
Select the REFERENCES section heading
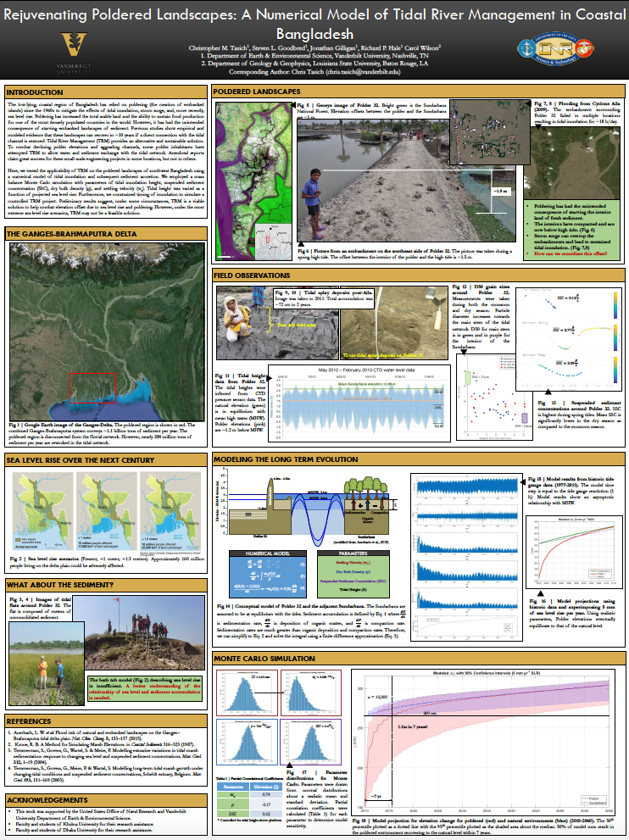click(x=106, y=721)
